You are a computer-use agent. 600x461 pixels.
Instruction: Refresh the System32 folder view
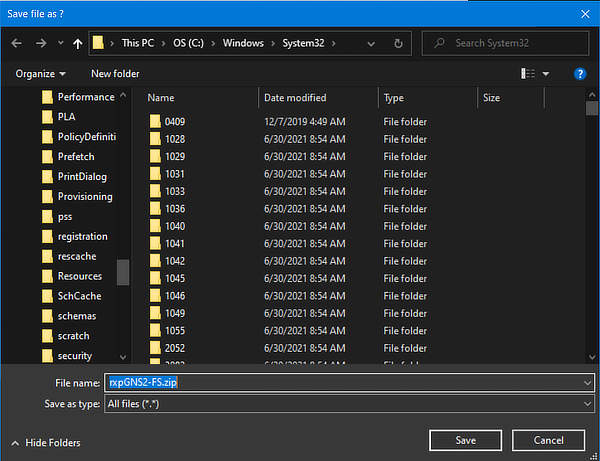[398, 44]
